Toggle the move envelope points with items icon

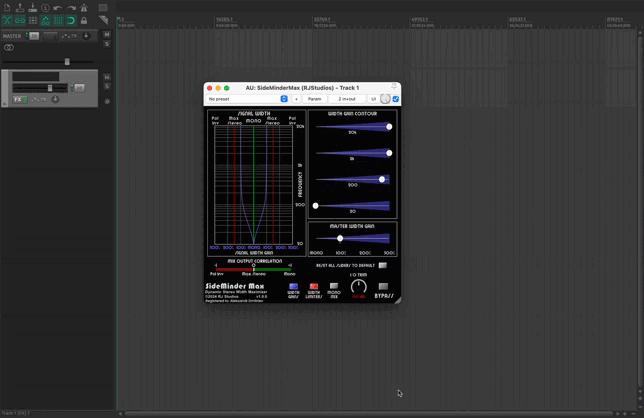click(45, 21)
